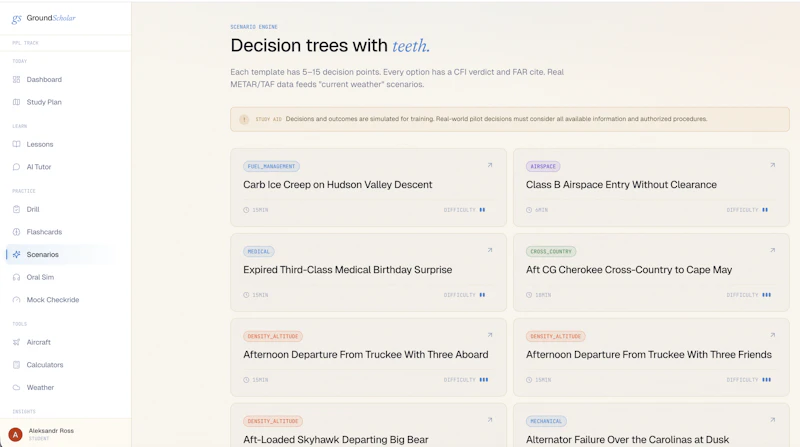Click DENSITY_ALTITUDE tag on Skyhawk card
Screen dimensions: 800x447
click(x=273, y=421)
